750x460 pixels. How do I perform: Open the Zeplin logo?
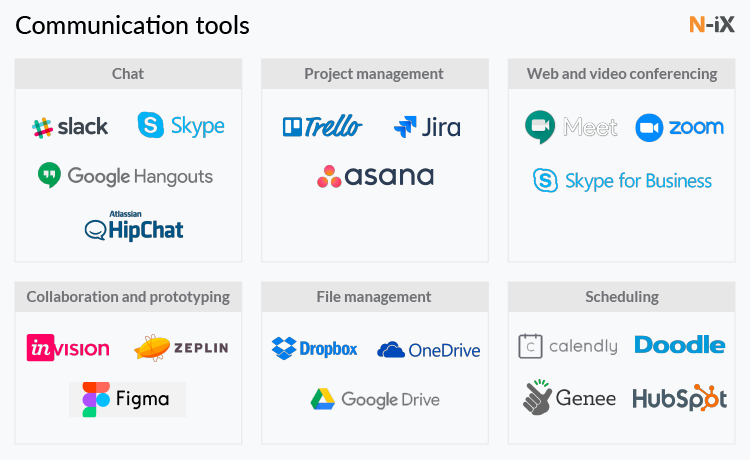click(x=181, y=348)
